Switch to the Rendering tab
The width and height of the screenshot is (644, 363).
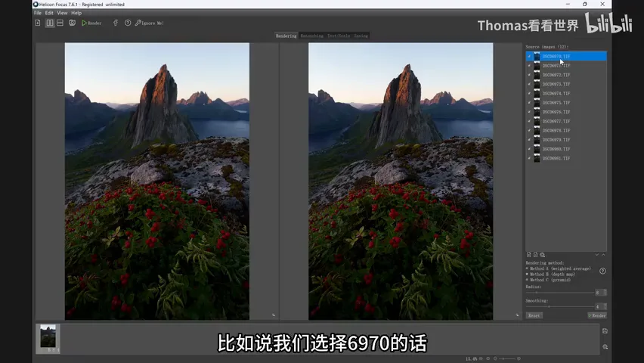point(286,36)
